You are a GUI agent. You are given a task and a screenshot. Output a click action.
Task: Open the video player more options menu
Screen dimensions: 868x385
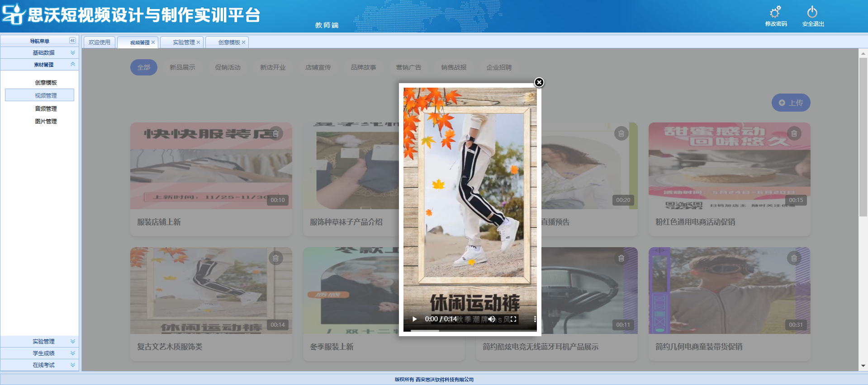(x=535, y=319)
